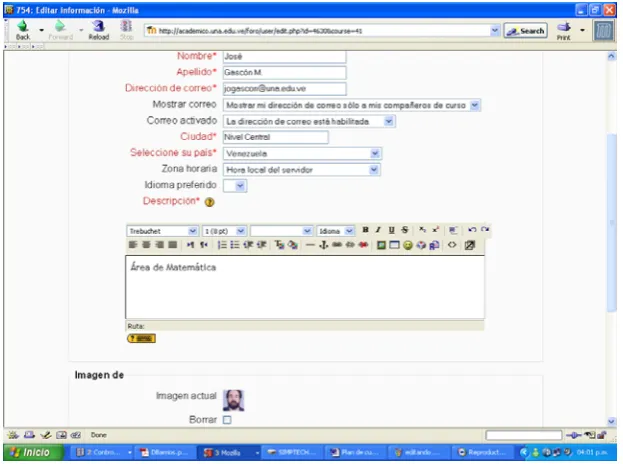
Task: Insert smiley emoticon
Action: click(x=407, y=245)
